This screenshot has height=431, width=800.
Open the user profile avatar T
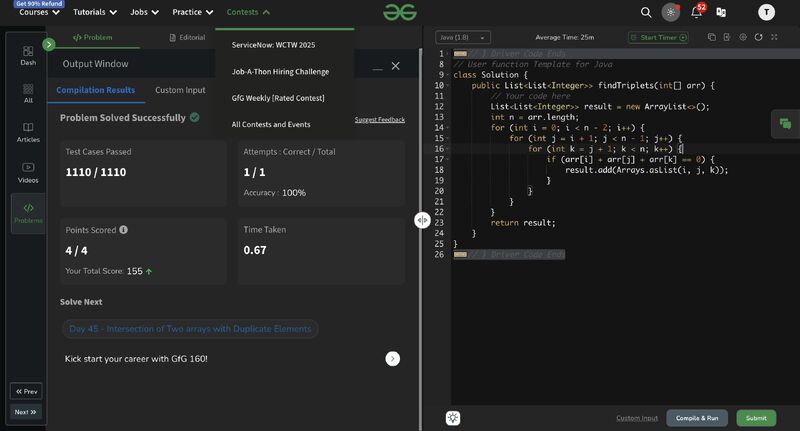click(x=766, y=12)
